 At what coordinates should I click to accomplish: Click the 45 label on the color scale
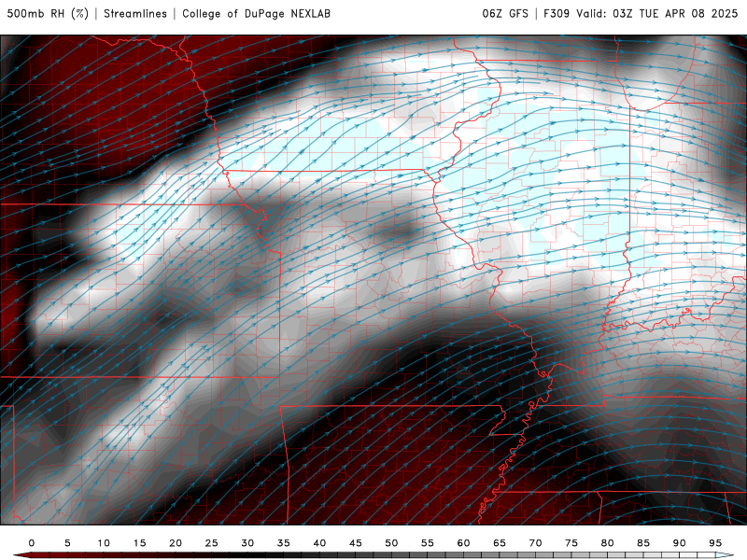point(356,543)
